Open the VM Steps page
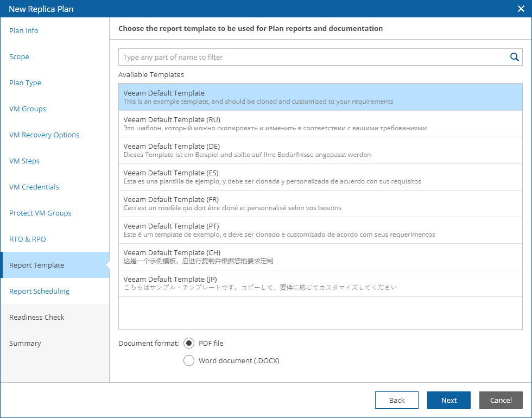 pos(24,161)
